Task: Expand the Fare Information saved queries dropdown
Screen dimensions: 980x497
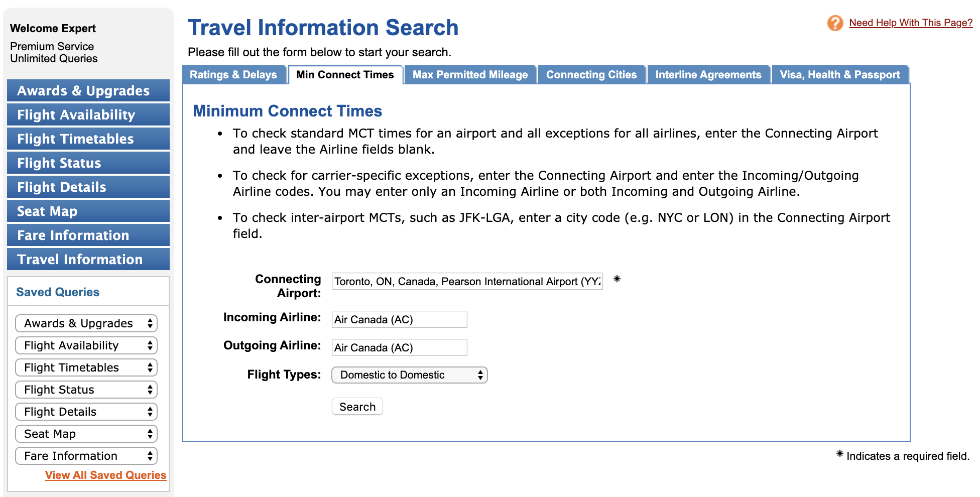Action: 86,456
